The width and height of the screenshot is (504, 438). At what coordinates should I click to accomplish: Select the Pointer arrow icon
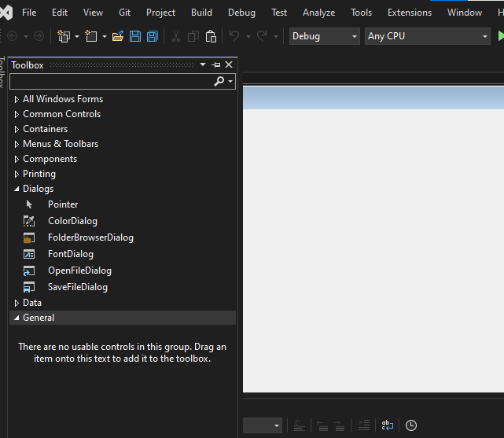tap(29, 204)
